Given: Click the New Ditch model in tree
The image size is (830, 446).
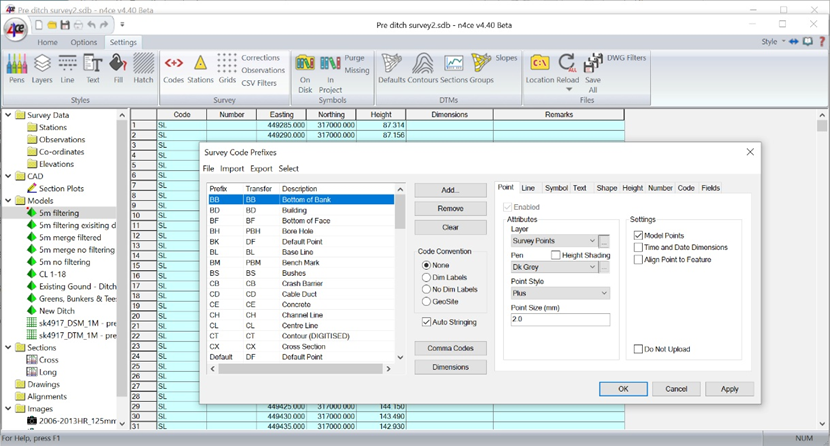Looking at the screenshot, I should click(x=57, y=311).
